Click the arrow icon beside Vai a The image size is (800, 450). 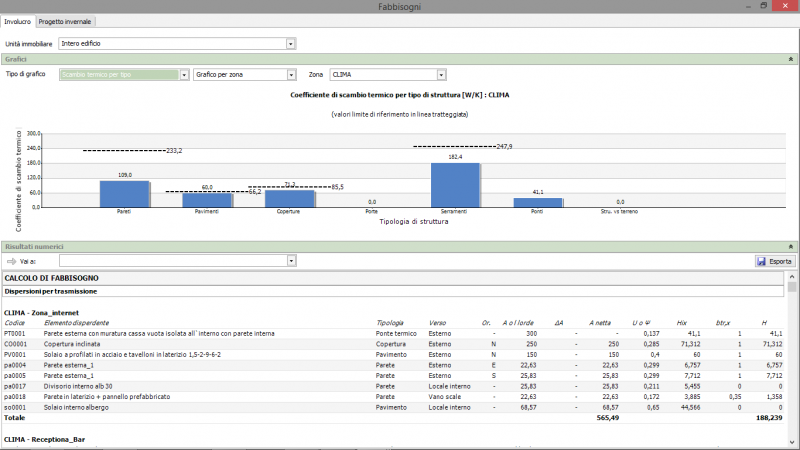pyautogui.click(x=11, y=261)
